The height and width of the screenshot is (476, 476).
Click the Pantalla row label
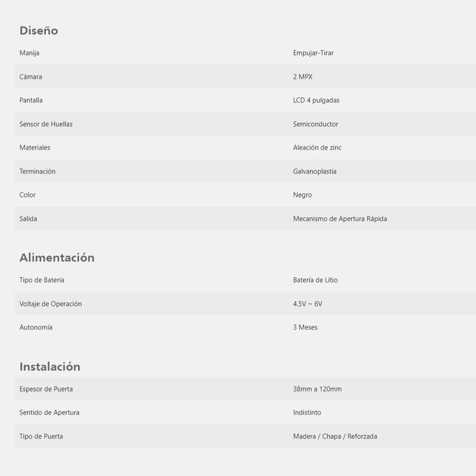tap(31, 100)
